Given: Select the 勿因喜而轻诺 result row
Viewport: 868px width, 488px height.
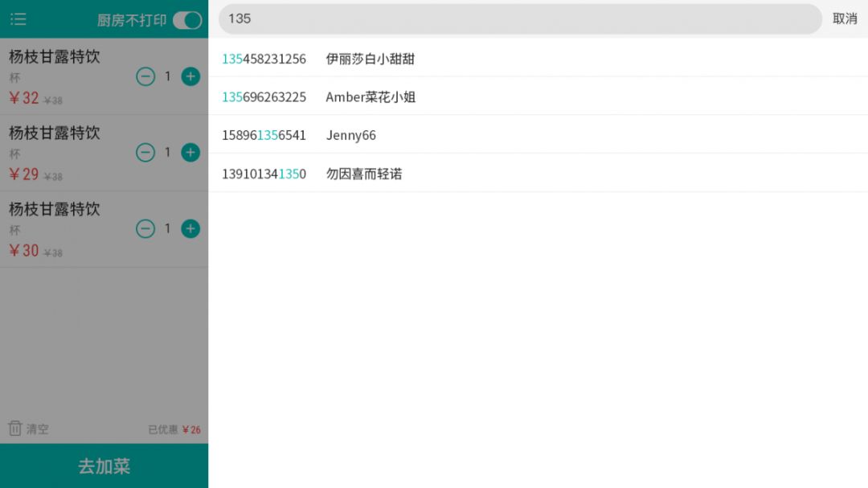Looking at the screenshot, I should (364, 174).
